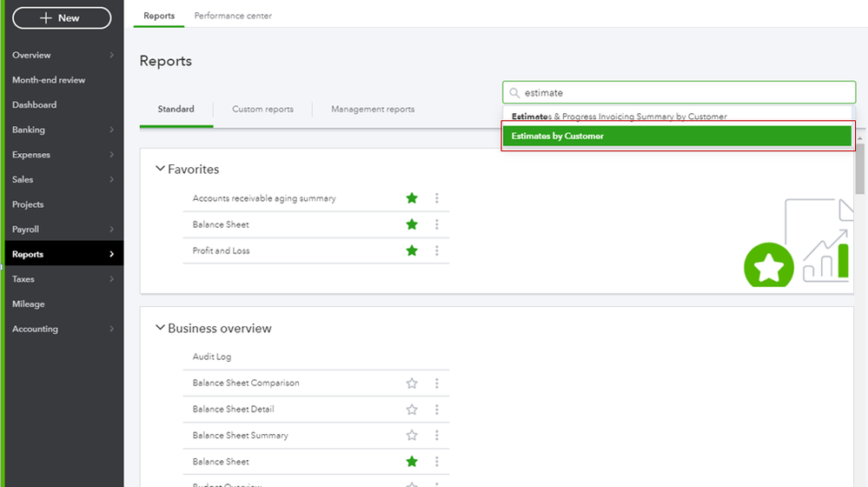Image resolution: width=868 pixels, height=487 pixels.
Task: Unfavorite Accounts receivable aging summary star
Action: pyautogui.click(x=411, y=198)
